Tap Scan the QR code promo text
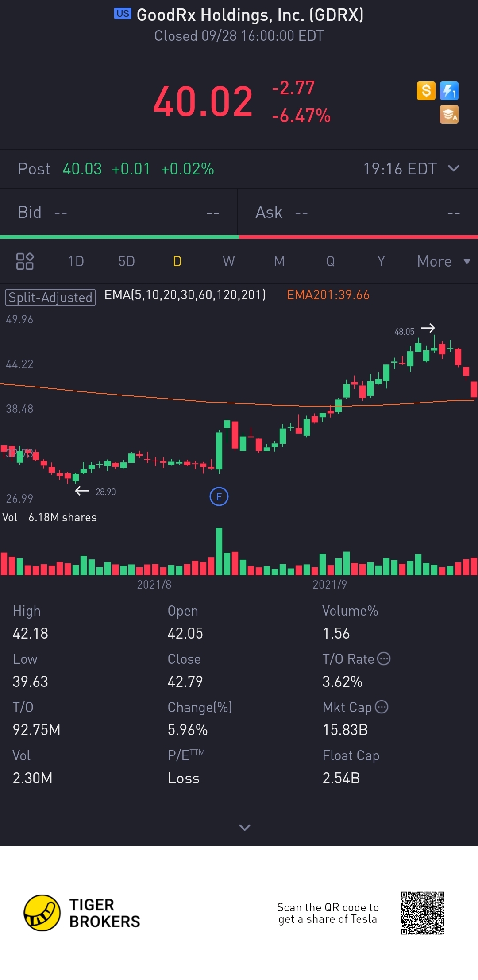The image size is (478, 980). tap(328, 913)
